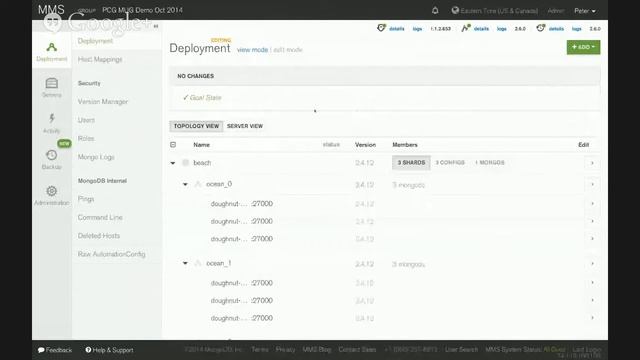Click the globe icon beside Eastern Time
The image size is (640, 360).
point(455,11)
